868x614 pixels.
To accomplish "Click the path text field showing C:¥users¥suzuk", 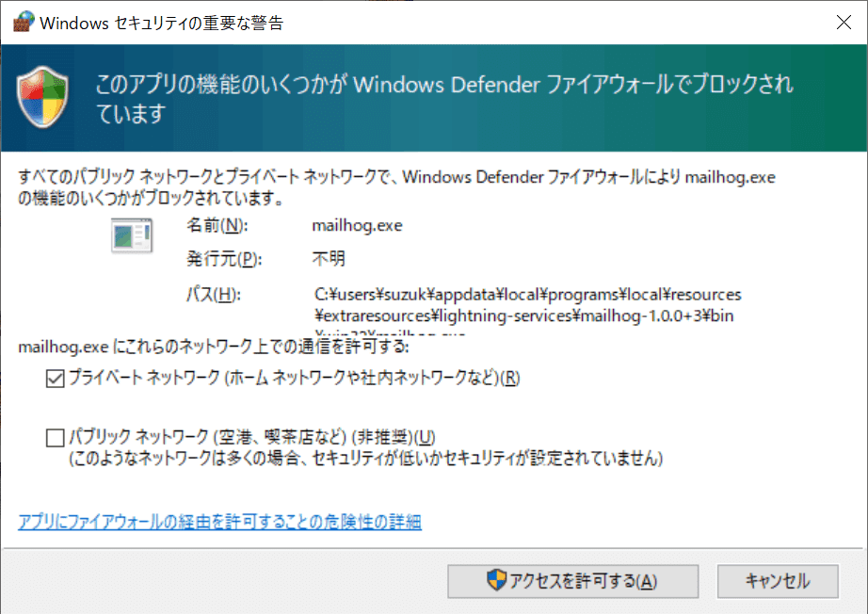I will pyautogui.click(x=527, y=310).
